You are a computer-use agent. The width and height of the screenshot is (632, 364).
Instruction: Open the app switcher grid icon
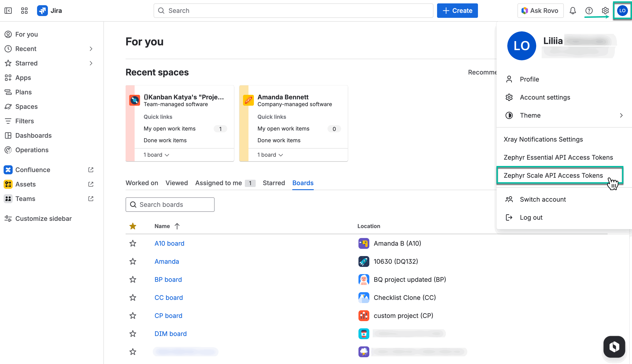point(24,10)
